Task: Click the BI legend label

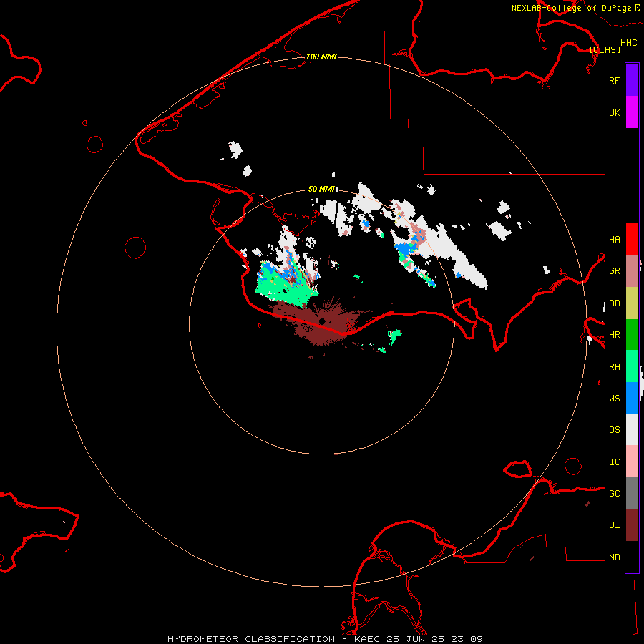Action: (614, 525)
